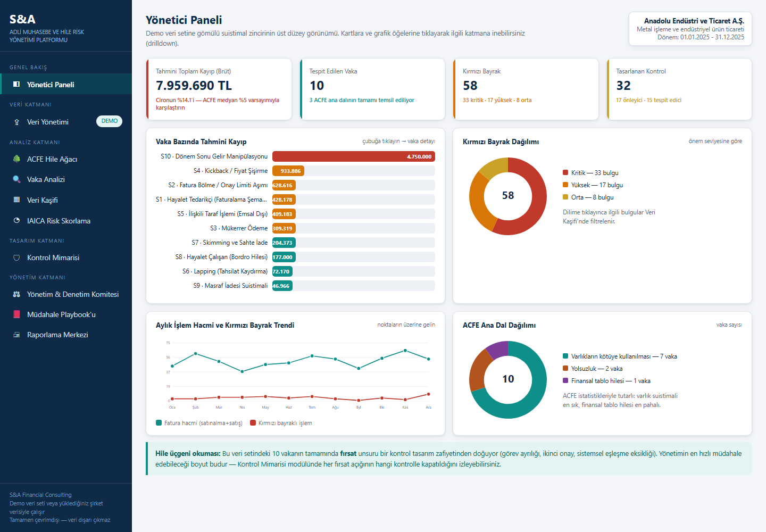Image resolution: width=766 pixels, height=532 pixels.
Task: Click the Nis point on the teal line
Action: pos(242,371)
